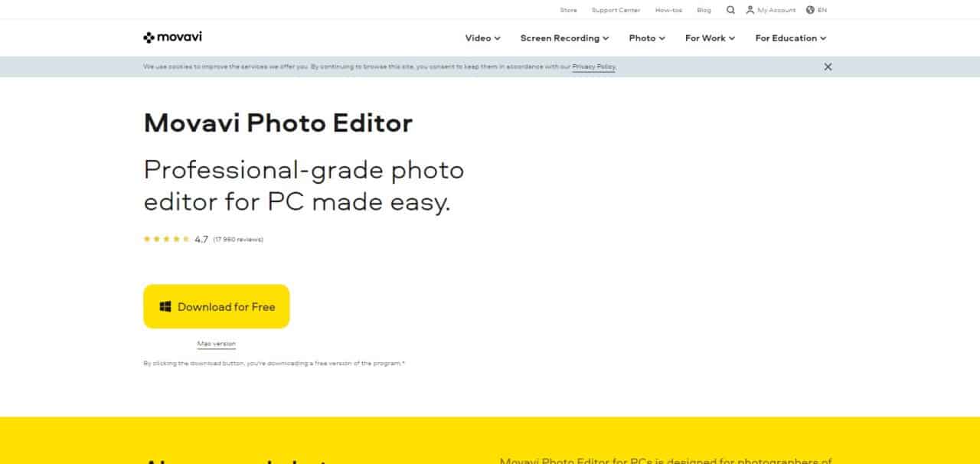Image resolution: width=980 pixels, height=464 pixels.
Task: Click the free version download disclaimer text
Action: click(274, 363)
